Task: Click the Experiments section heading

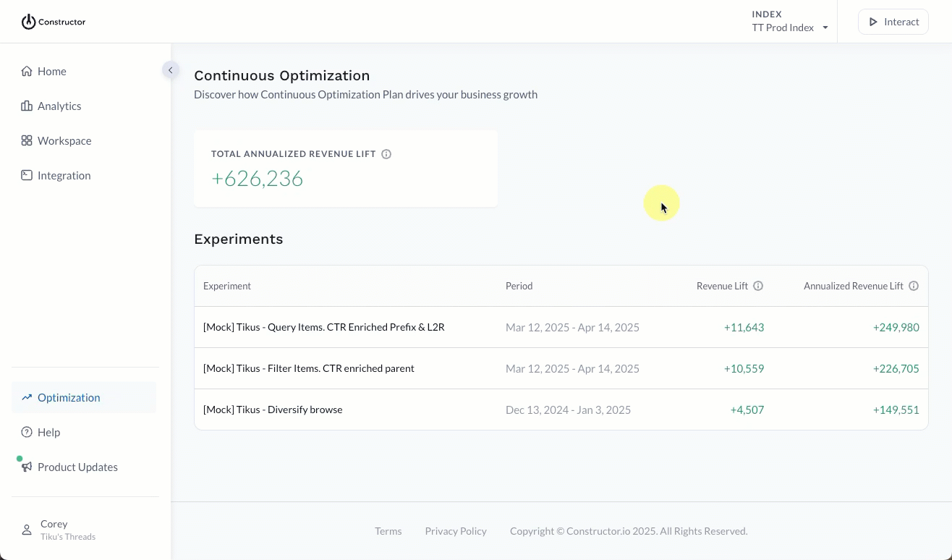Action: (x=238, y=239)
